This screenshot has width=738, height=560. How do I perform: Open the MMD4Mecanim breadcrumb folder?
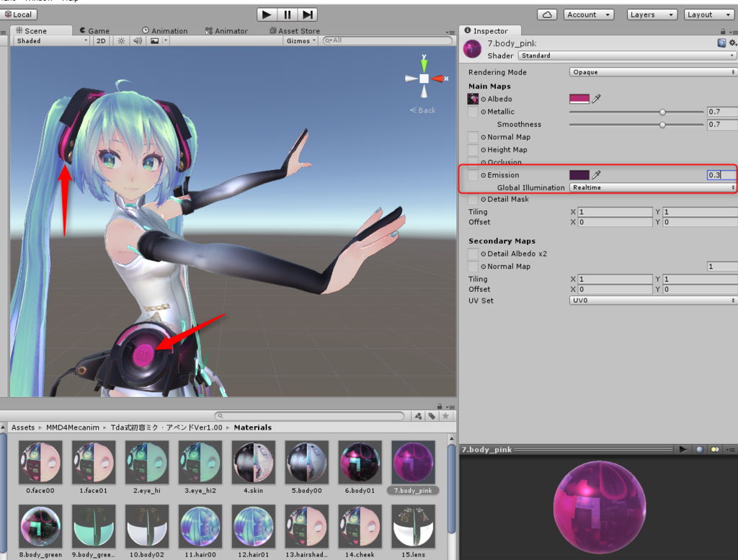73,427
